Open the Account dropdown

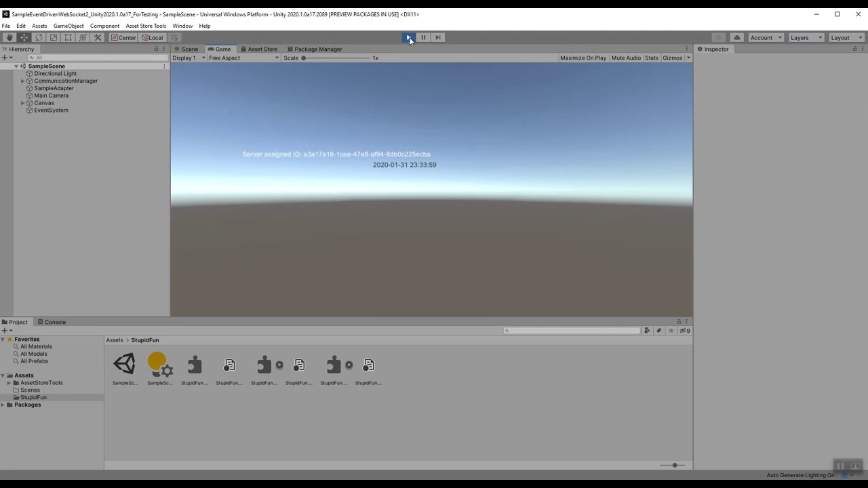pyautogui.click(x=765, y=37)
